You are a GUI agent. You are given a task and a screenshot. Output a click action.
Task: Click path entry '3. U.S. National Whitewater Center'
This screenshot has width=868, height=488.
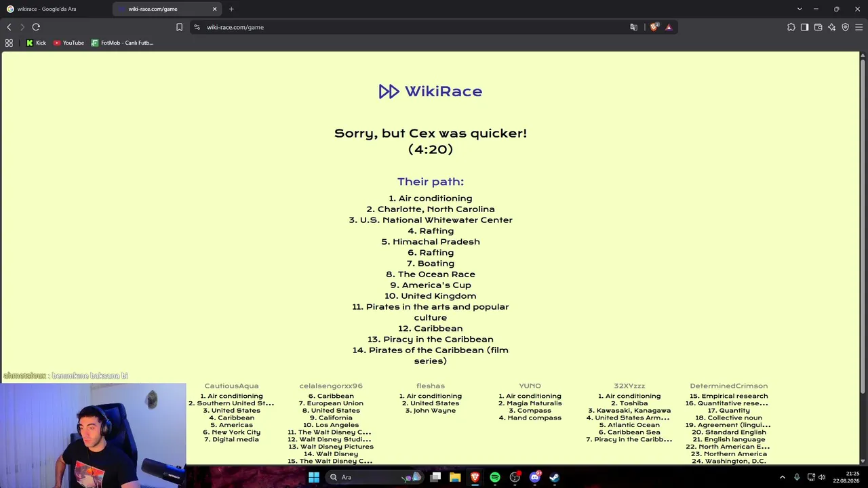pyautogui.click(x=431, y=220)
